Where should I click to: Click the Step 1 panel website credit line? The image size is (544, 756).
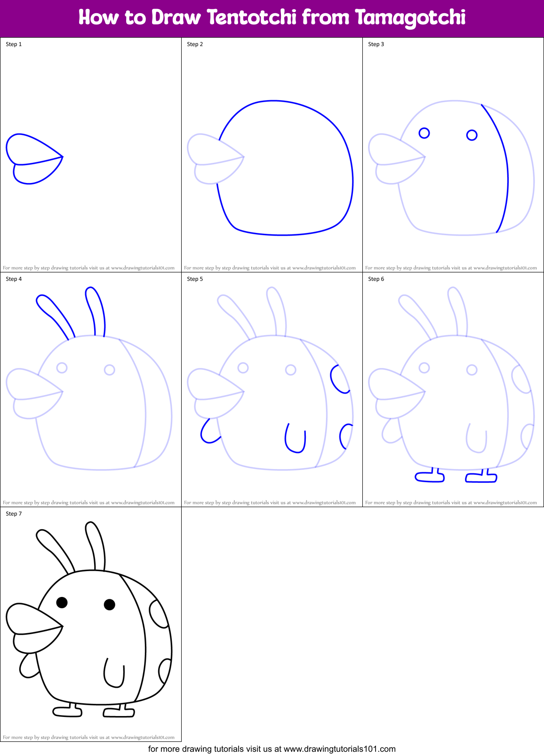88,268
